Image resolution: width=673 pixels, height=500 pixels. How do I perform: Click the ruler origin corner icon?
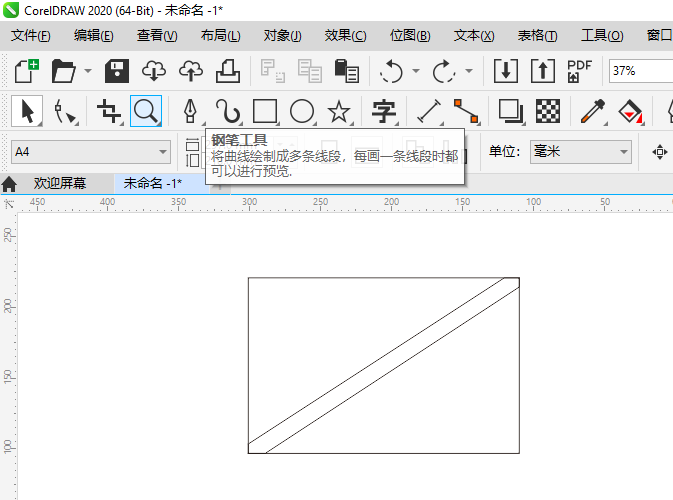[x=9, y=203]
